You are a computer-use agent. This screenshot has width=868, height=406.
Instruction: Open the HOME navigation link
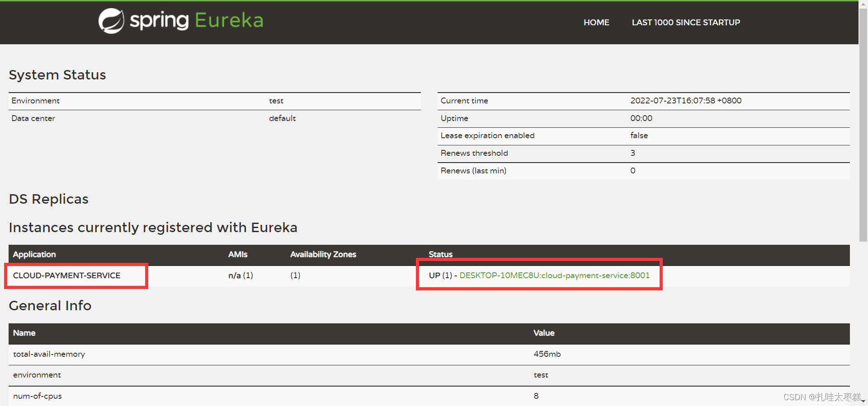[x=596, y=23]
